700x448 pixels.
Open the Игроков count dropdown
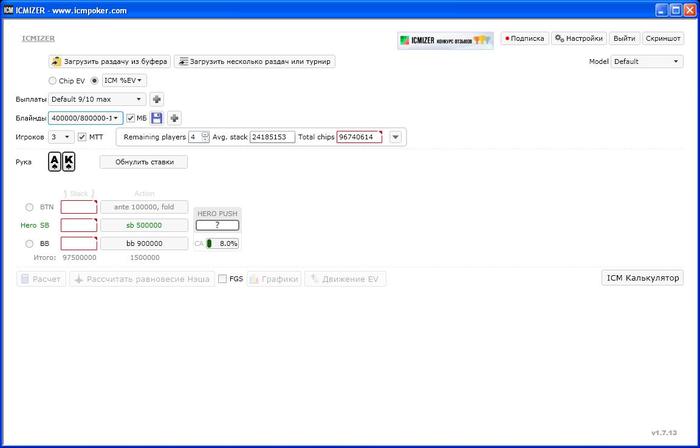(61, 137)
